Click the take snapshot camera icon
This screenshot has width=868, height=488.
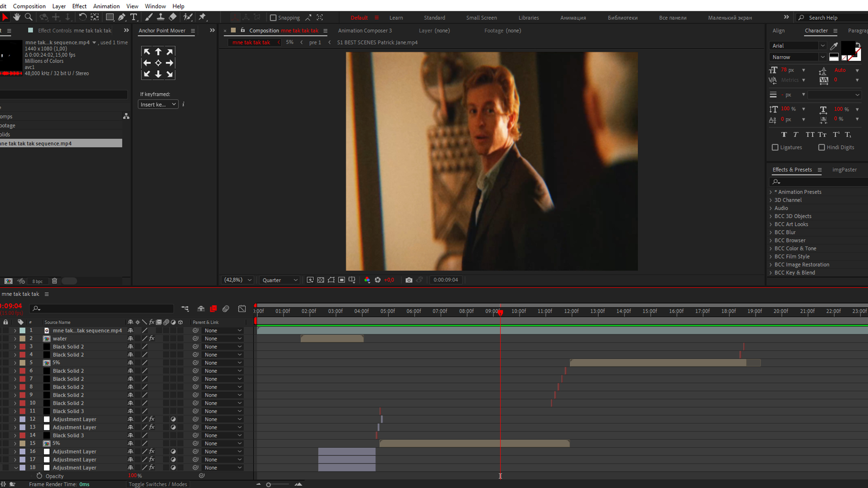tap(409, 280)
